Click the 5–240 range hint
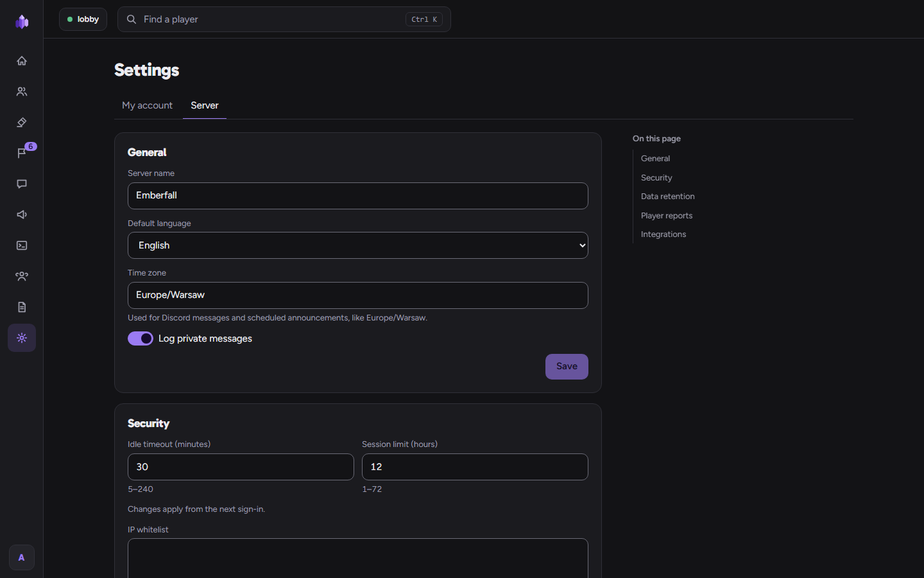Screen dimensions: 924x578 click(x=141, y=489)
